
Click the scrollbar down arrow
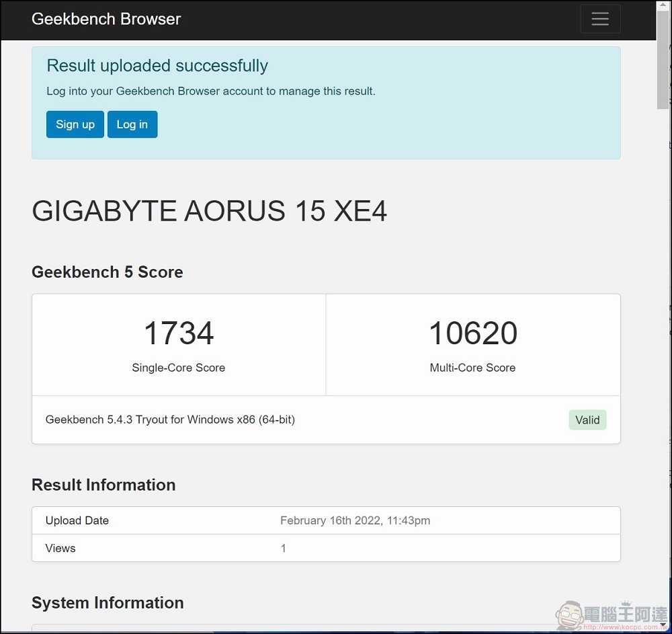[x=661, y=625]
